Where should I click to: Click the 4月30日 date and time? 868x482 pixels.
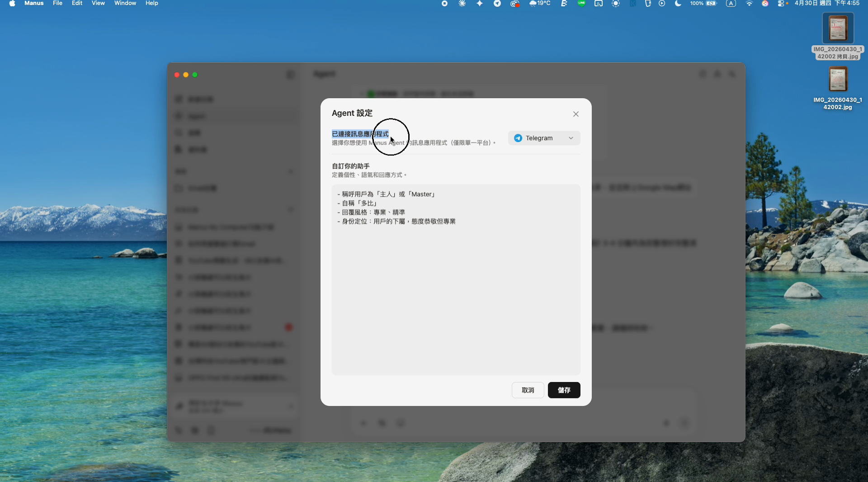tap(827, 4)
